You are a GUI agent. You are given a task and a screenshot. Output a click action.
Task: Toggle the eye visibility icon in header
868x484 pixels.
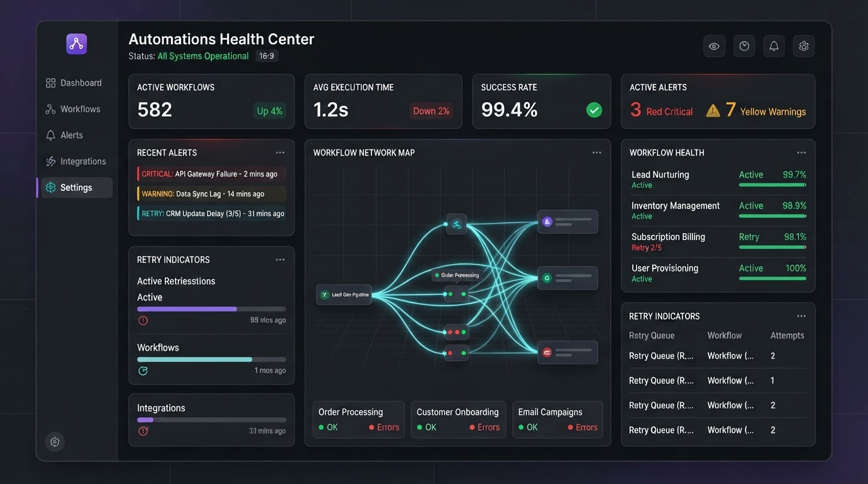click(714, 46)
